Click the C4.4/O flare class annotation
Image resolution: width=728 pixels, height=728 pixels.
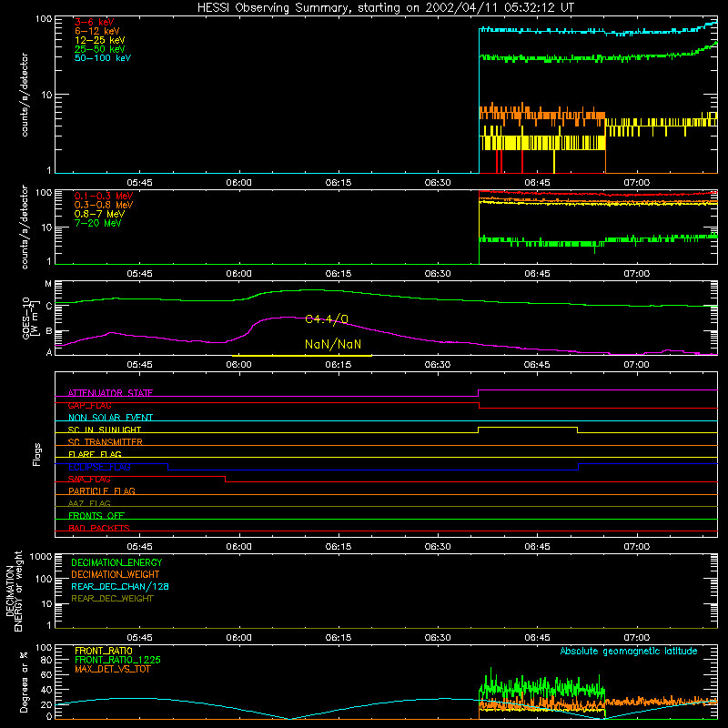[327, 319]
